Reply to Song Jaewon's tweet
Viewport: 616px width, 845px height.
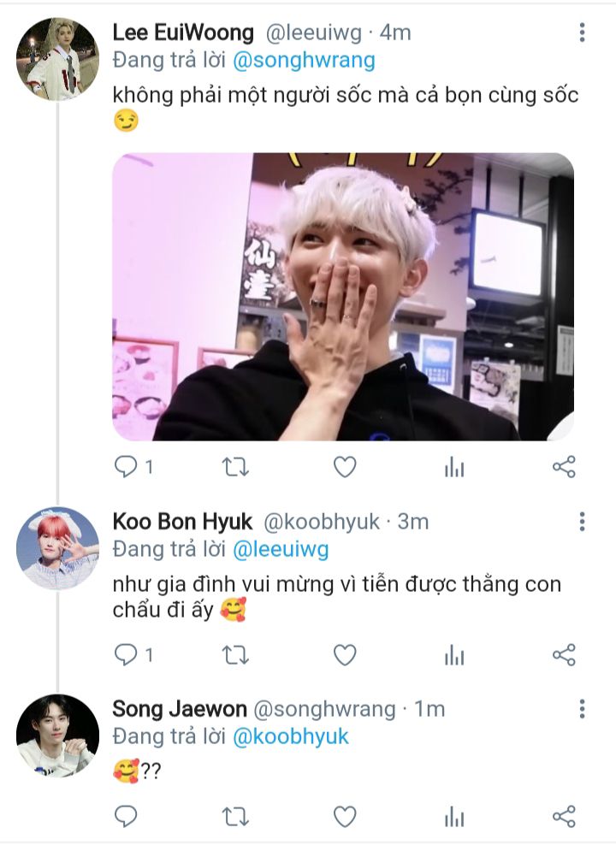tap(126, 816)
